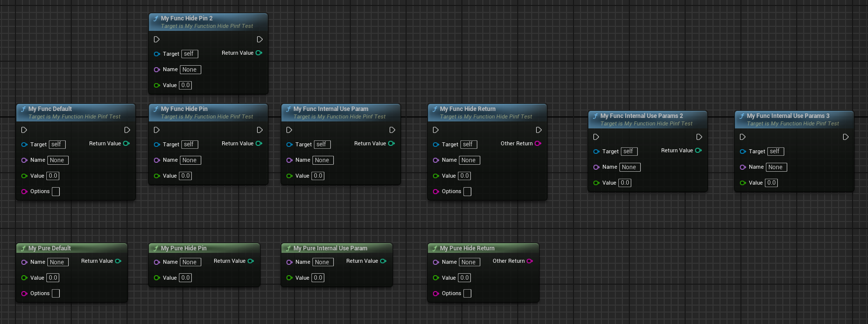The width and height of the screenshot is (868, 324).
Task: Click Other Return pin on My Func Hide Return
Action: click(538, 143)
